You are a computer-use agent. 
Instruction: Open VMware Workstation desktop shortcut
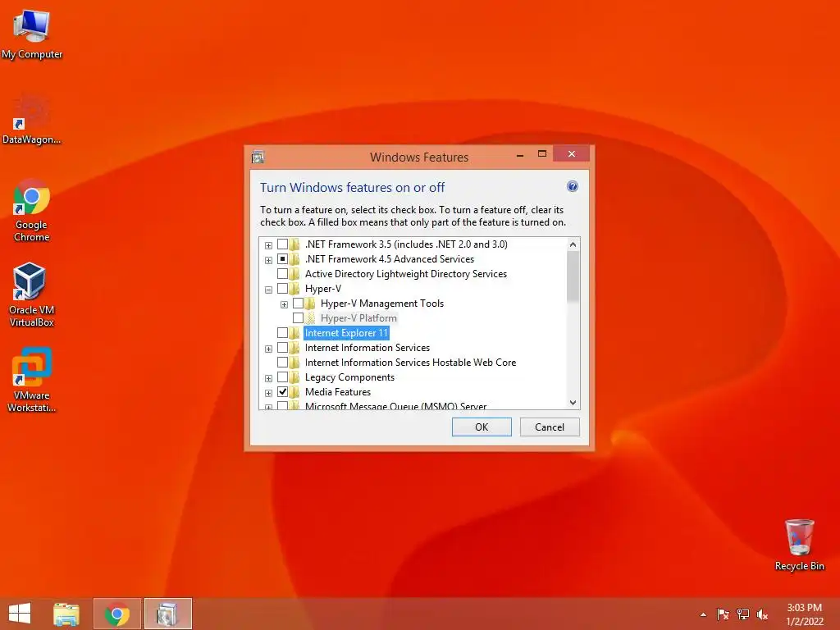click(32, 380)
